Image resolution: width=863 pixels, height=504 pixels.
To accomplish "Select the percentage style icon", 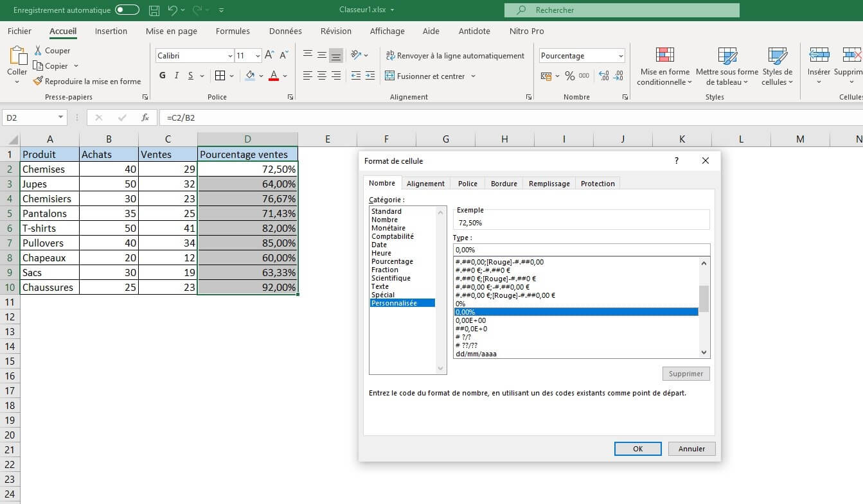I will click(x=569, y=75).
